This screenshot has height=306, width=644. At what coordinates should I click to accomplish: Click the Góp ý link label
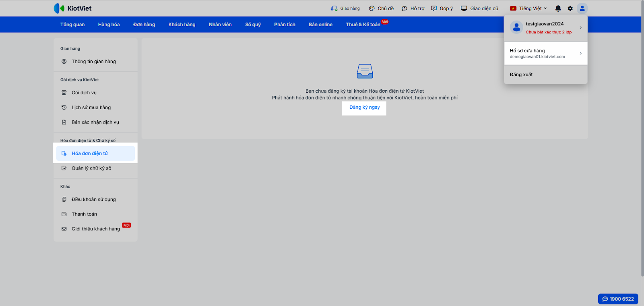[446, 8]
